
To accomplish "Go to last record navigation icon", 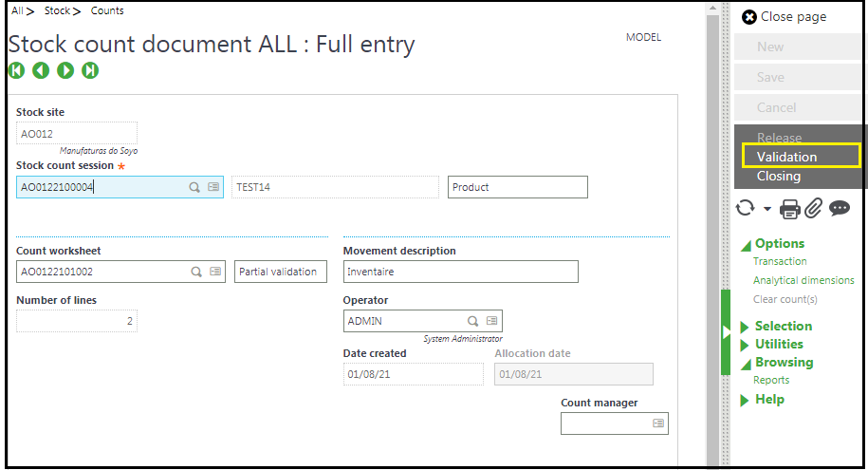I will pyautogui.click(x=90, y=70).
